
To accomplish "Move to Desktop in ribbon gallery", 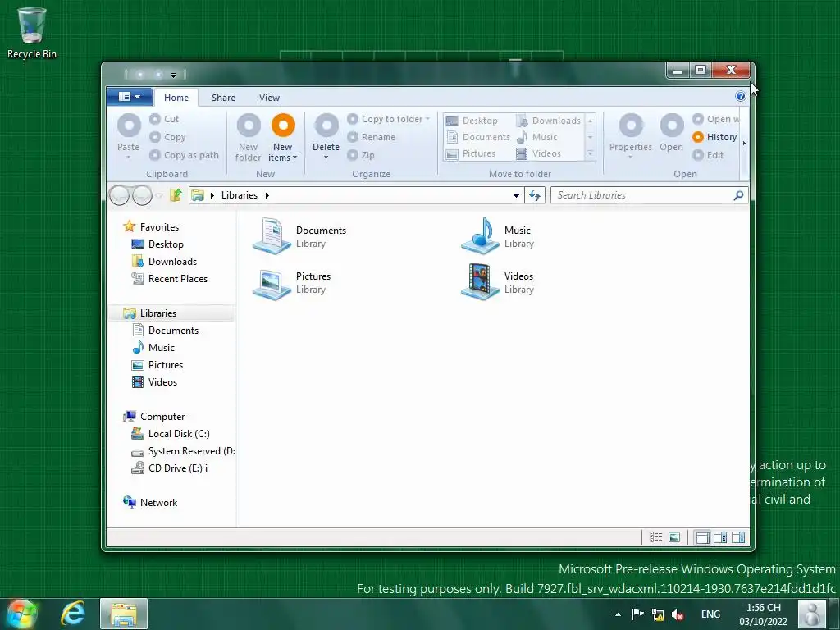I will coord(472,121).
